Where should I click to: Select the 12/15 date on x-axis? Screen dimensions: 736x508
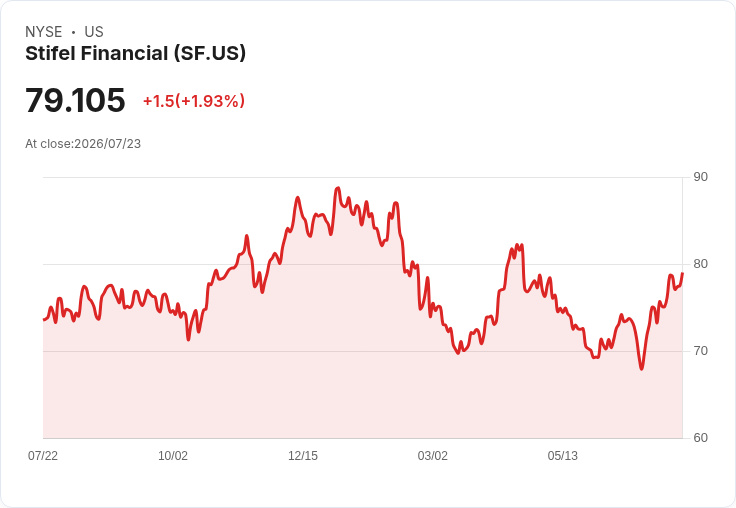point(303,455)
